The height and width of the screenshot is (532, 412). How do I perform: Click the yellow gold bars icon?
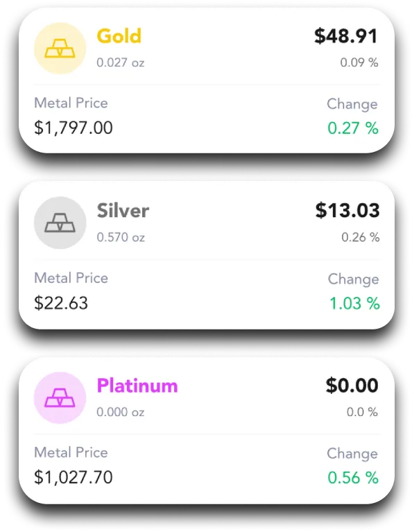(60, 48)
